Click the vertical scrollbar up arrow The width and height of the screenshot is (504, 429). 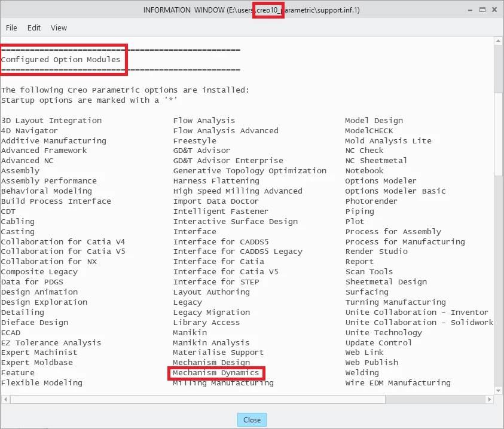498,41
